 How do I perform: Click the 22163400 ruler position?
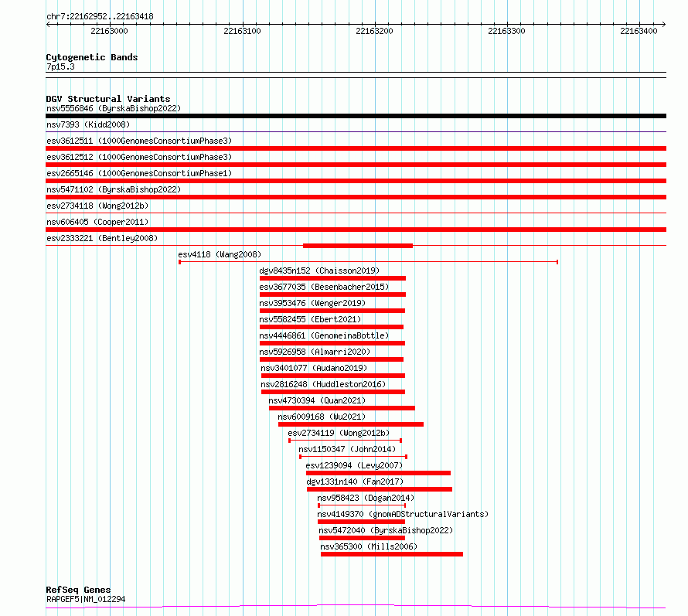pyautogui.click(x=639, y=31)
